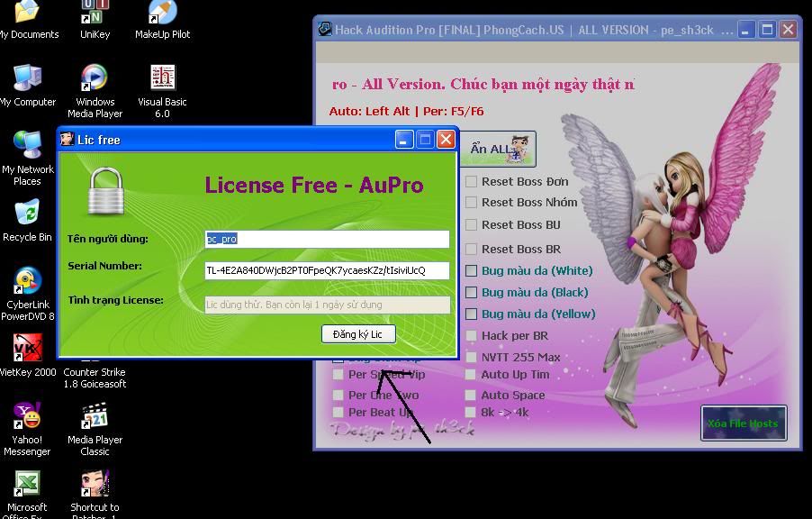Click the Media Player Classic shortcut

tap(95, 415)
